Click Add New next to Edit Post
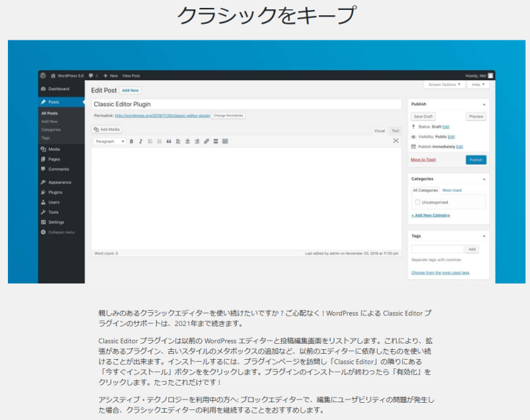 pyautogui.click(x=131, y=91)
